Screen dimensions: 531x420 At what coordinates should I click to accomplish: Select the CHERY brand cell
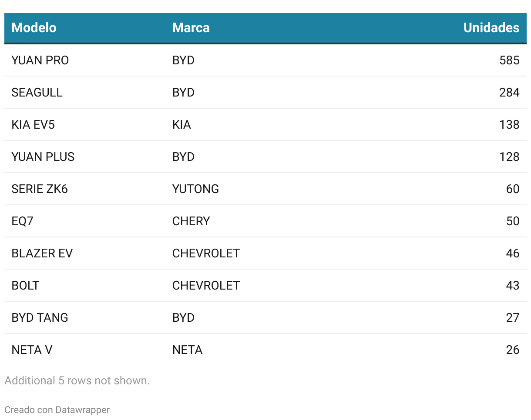click(x=191, y=221)
